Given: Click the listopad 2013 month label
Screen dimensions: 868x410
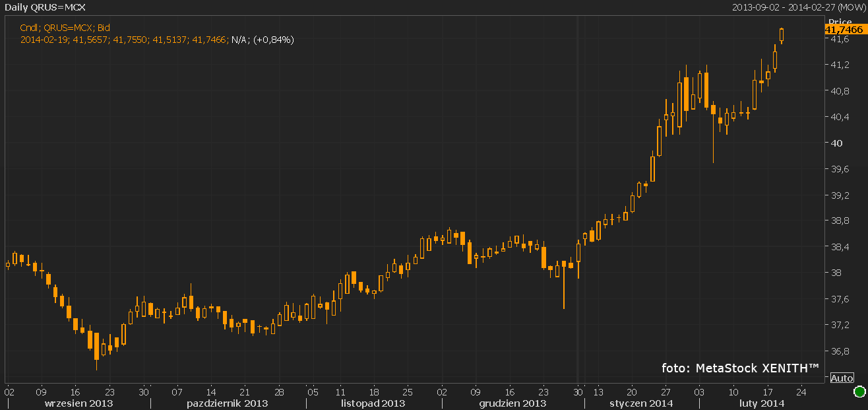Looking at the screenshot, I should click(x=373, y=403).
